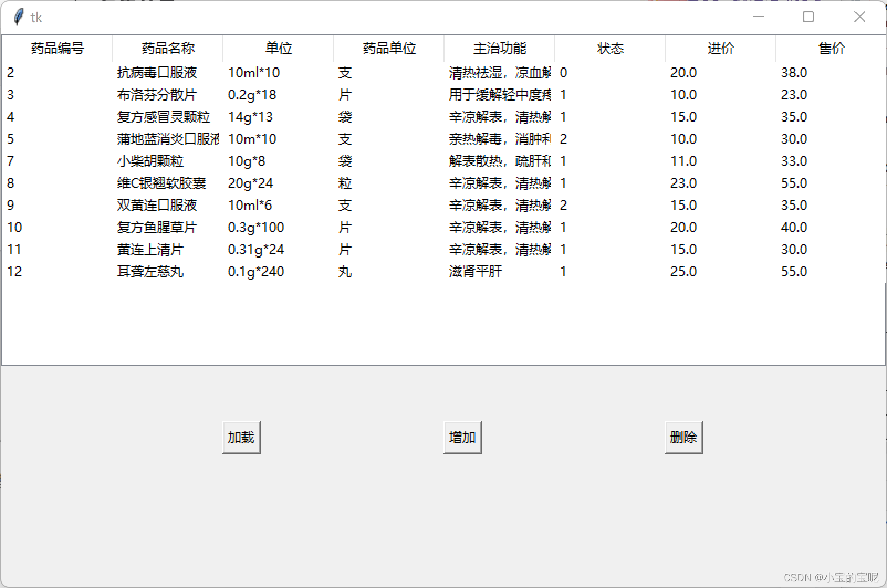
Task: Click the 主治功能 column header
Action: click(499, 49)
